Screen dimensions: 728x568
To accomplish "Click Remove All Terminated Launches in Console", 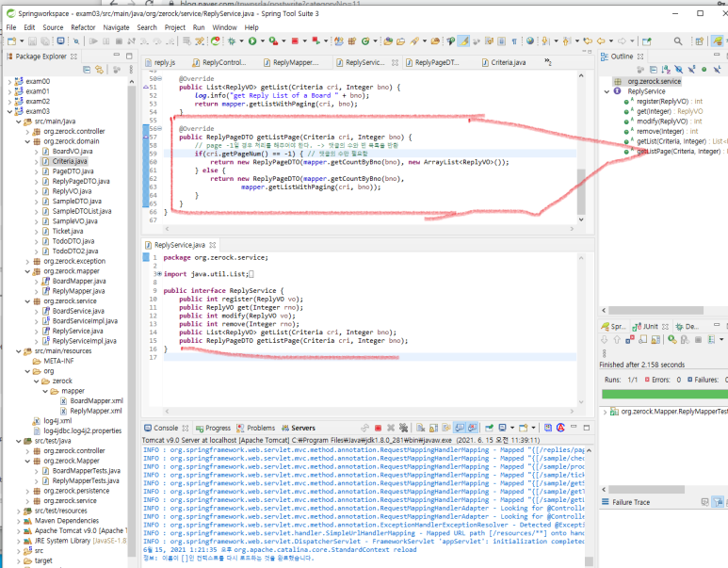I will pyautogui.click(x=403, y=428).
